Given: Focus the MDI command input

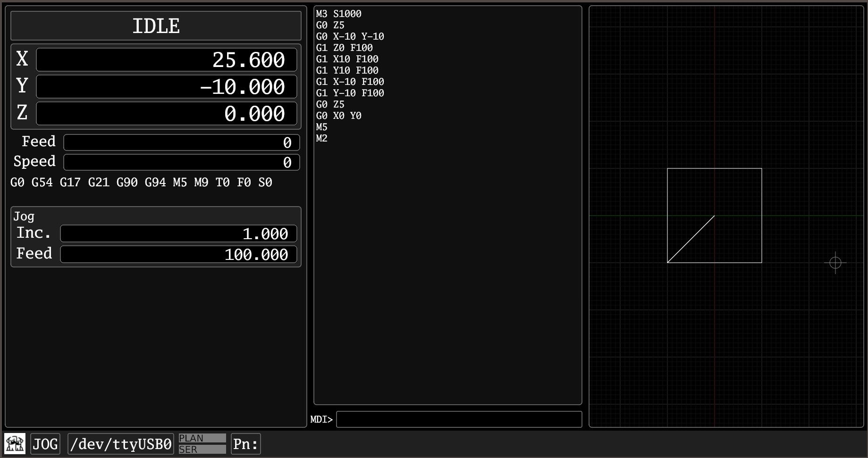Looking at the screenshot, I should 458,419.
